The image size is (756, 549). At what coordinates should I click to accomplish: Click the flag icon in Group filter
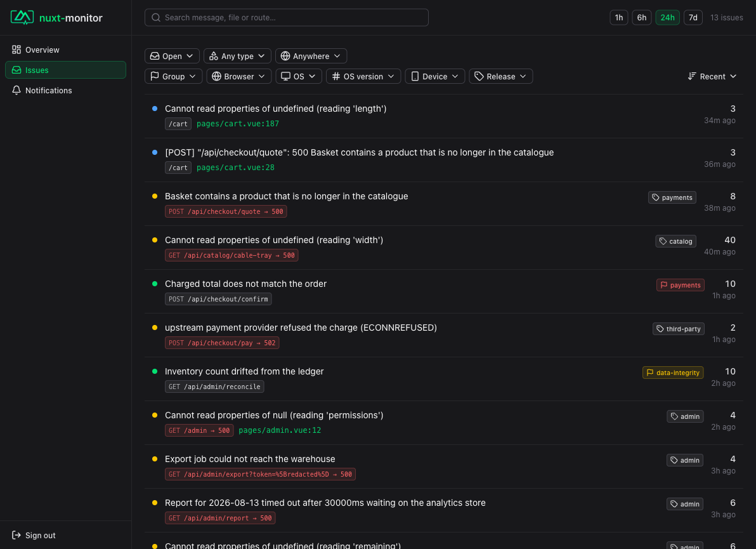tap(155, 76)
